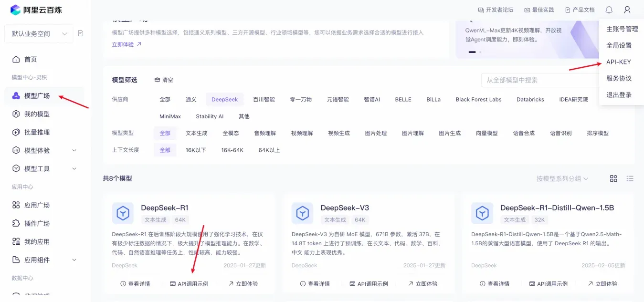Expand the 模型体验 sidebar section
Image resolution: width=644 pixels, height=302 pixels.
tap(74, 150)
